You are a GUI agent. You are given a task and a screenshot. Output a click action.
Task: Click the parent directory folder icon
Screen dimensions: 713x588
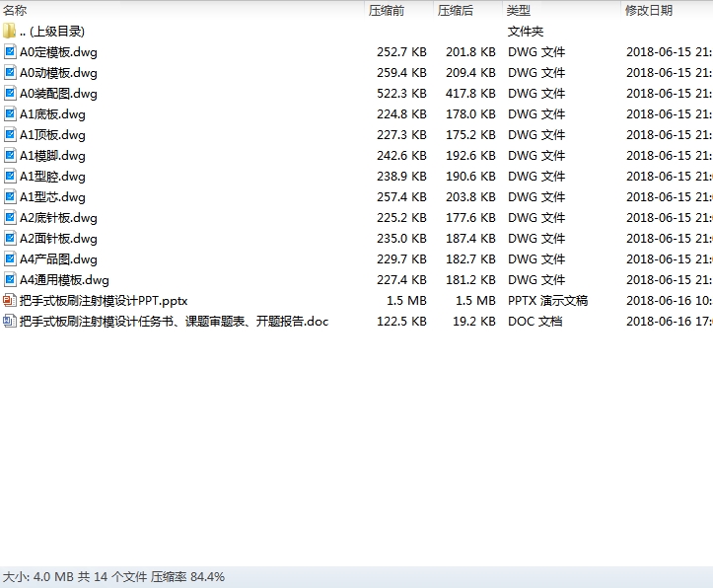(x=9, y=31)
